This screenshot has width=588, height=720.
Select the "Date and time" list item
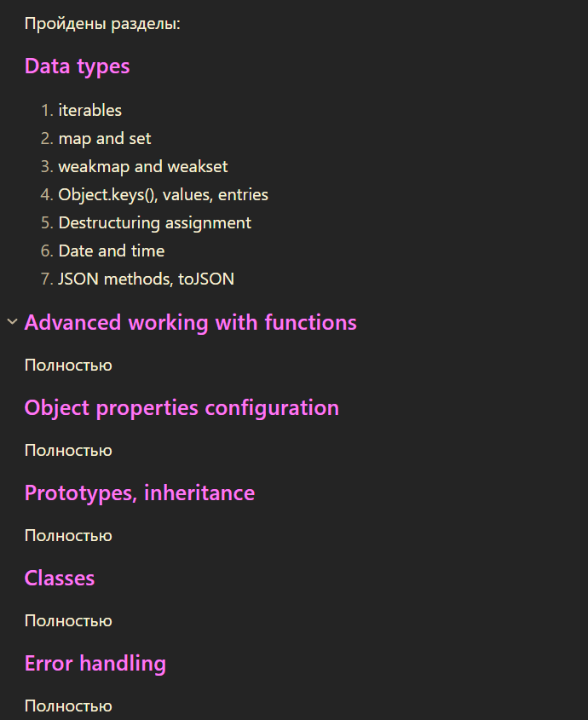pos(112,251)
